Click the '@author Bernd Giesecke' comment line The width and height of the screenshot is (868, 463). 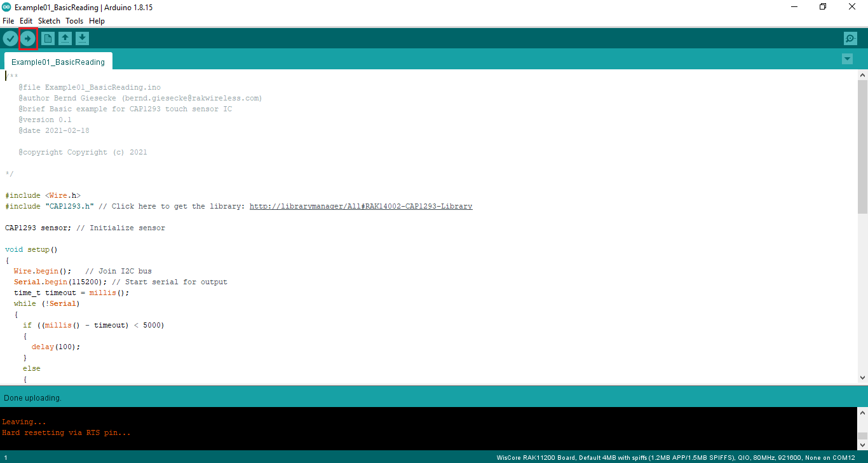pyautogui.click(x=140, y=98)
